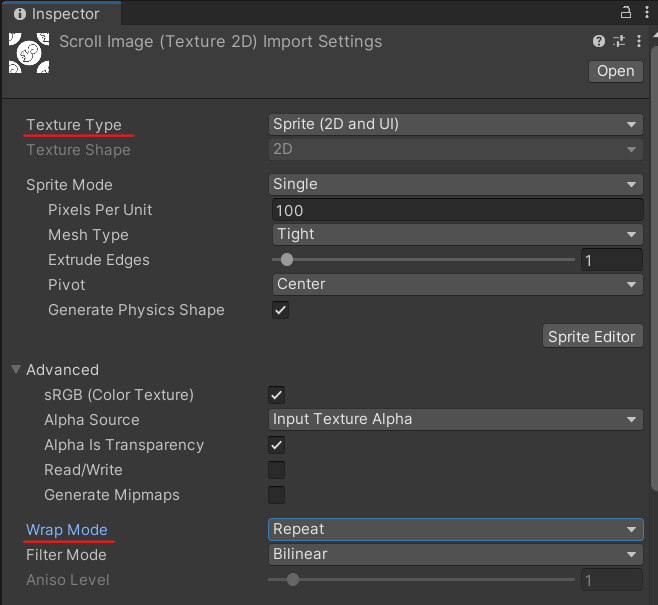Click the preset selector sliders icon

coord(619,41)
